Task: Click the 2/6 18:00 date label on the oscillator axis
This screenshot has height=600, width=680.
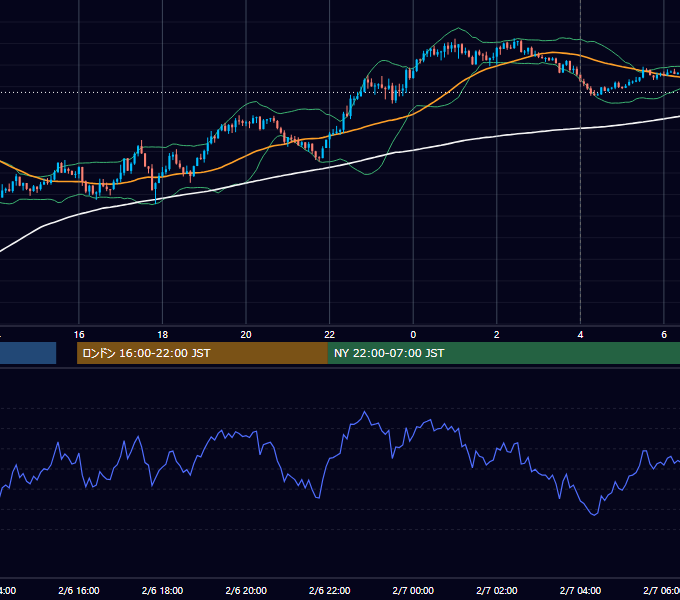Action: pos(163,590)
